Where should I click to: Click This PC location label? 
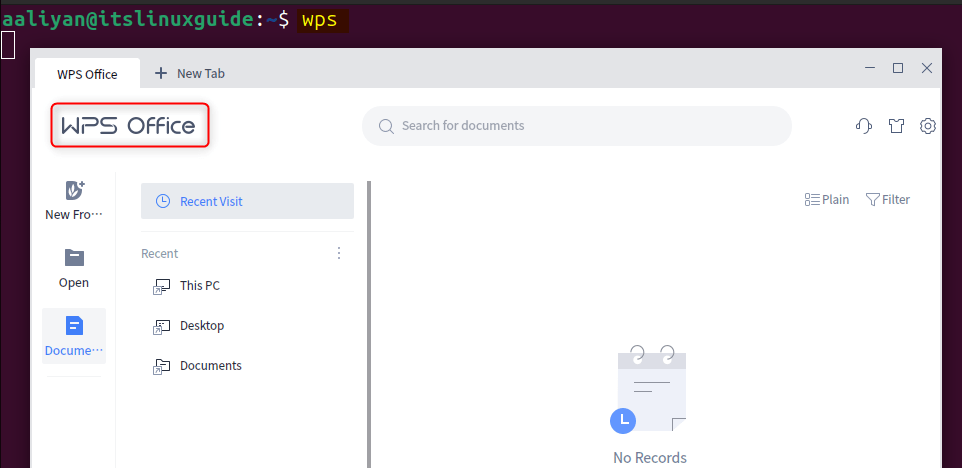pyautogui.click(x=200, y=285)
